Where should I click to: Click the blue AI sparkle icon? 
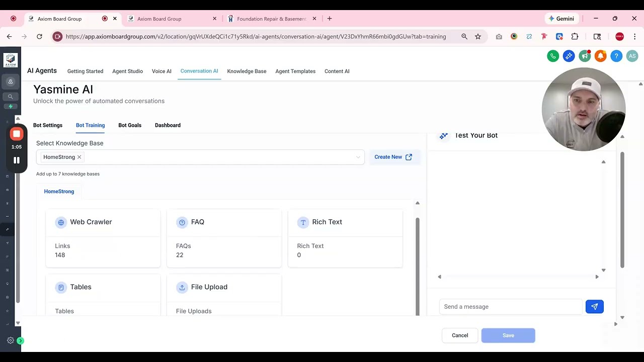click(x=569, y=56)
